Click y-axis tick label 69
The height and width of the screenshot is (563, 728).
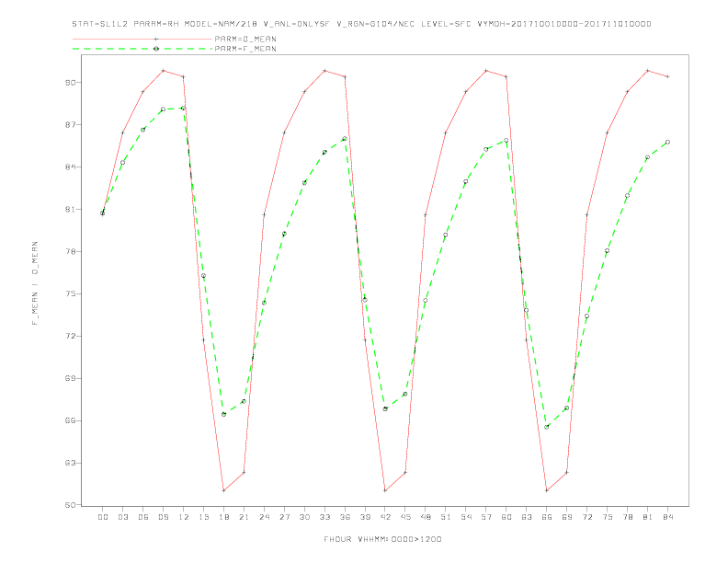tap(70, 379)
